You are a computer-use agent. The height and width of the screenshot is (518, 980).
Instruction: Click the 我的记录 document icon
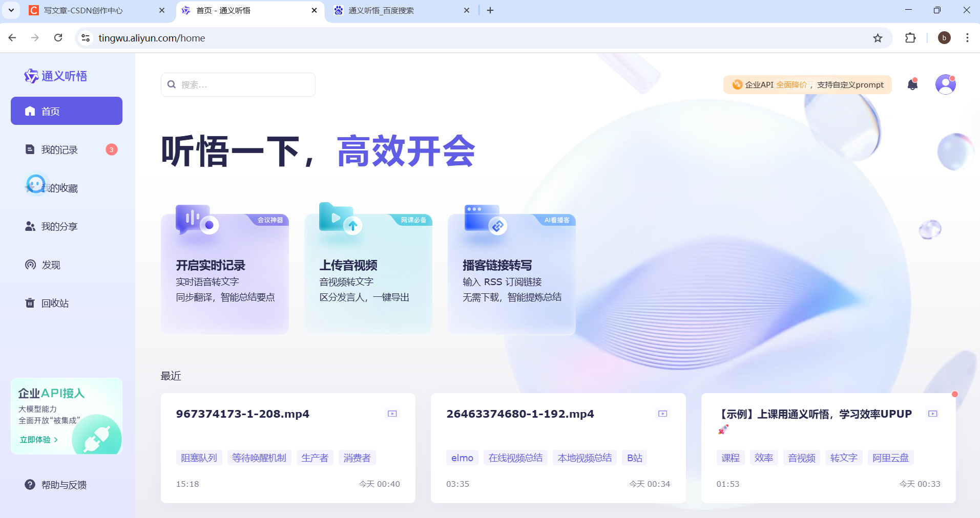pyautogui.click(x=30, y=149)
